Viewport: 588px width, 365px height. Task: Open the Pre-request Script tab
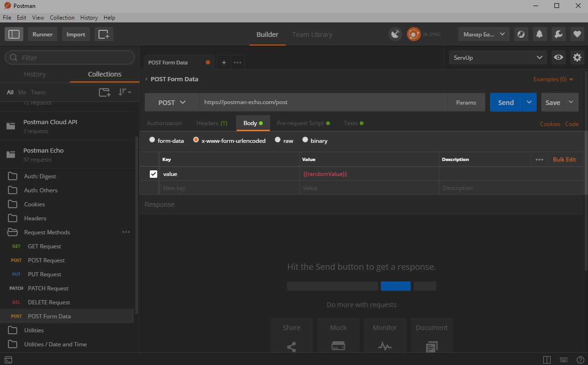click(303, 123)
